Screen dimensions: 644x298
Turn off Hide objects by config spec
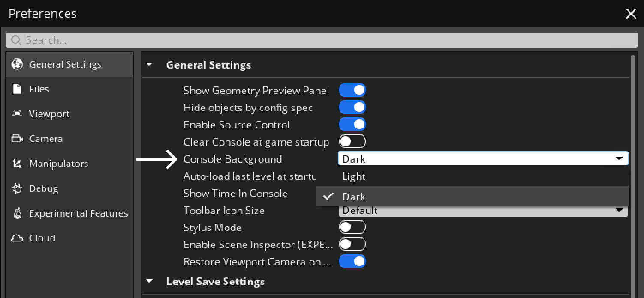[x=352, y=107]
